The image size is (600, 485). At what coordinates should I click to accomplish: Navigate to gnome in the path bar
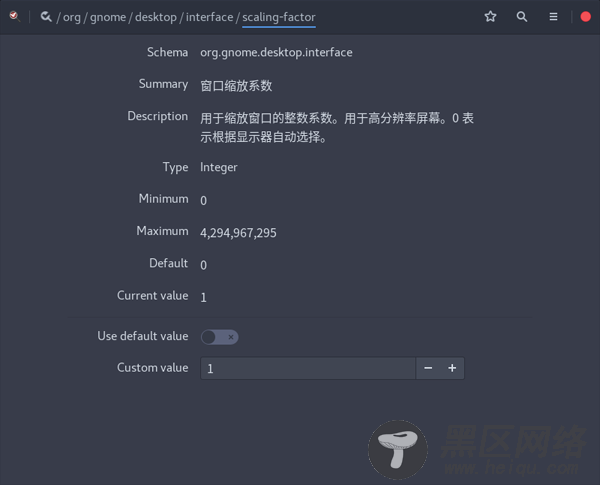point(108,17)
